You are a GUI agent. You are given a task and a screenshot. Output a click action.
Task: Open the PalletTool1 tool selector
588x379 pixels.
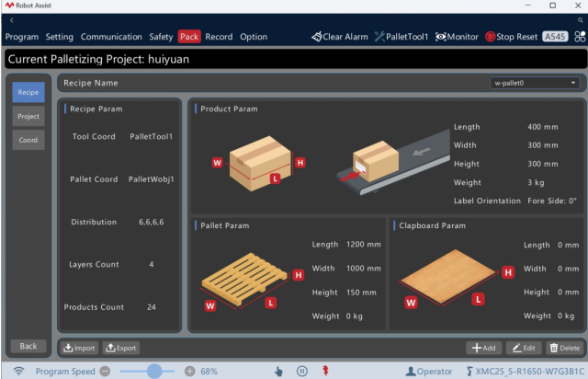tap(401, 37)
